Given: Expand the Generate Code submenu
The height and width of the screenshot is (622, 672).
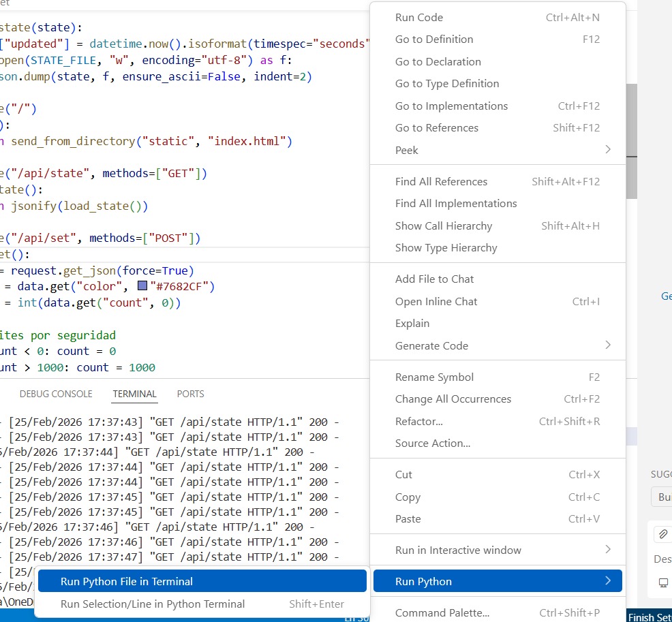Looking at the screenshot, I should pos(608,345).
